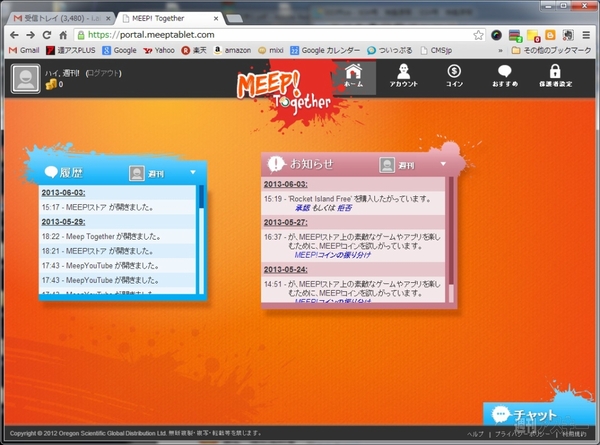Click the 拒否 (deny) link for Rocket Island
The image size is (600, 445).
click(x=344, y=208)
